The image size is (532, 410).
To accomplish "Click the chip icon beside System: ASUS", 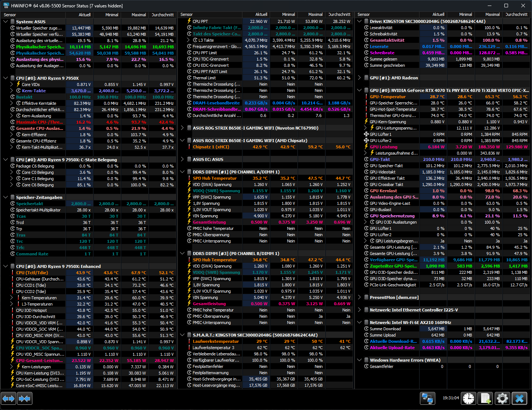I will click(13, 22).
